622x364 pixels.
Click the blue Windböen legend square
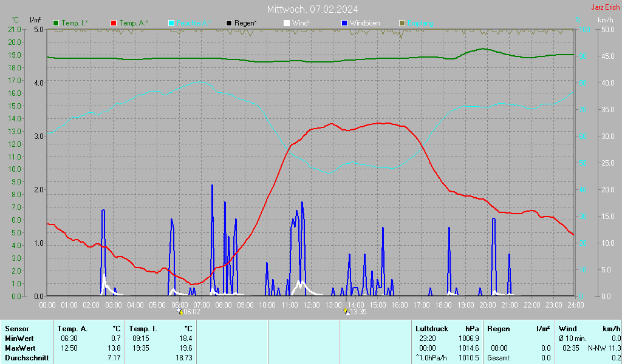click(344, 23)
